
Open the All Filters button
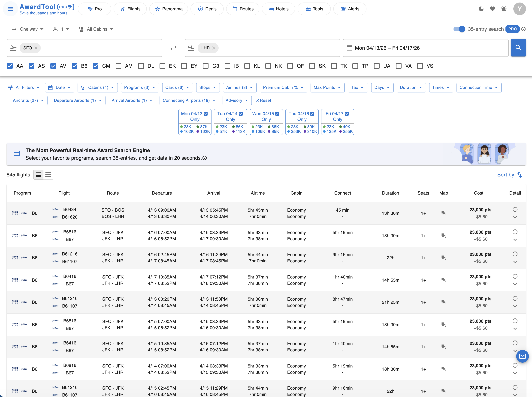pos(24,87)
